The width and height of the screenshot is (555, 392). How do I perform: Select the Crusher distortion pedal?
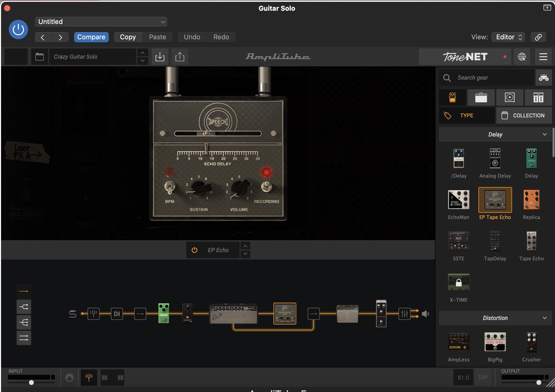[x=532, y=342]
